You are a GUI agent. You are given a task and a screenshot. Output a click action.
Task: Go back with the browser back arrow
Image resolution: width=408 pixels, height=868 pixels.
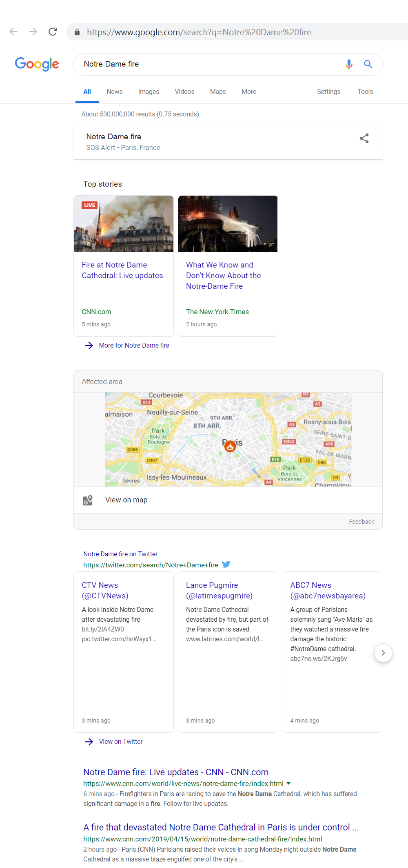point(13,32)
